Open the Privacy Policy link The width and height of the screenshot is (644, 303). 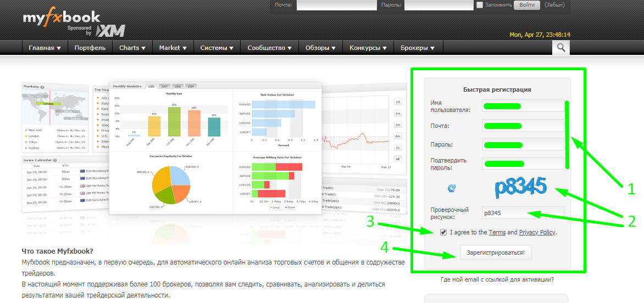click(x=537, y=233)
